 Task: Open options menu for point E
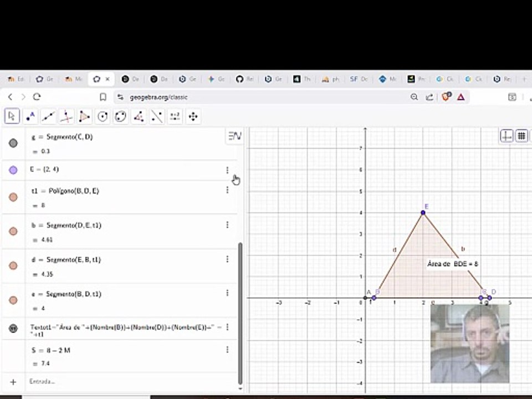pos(227,170)
